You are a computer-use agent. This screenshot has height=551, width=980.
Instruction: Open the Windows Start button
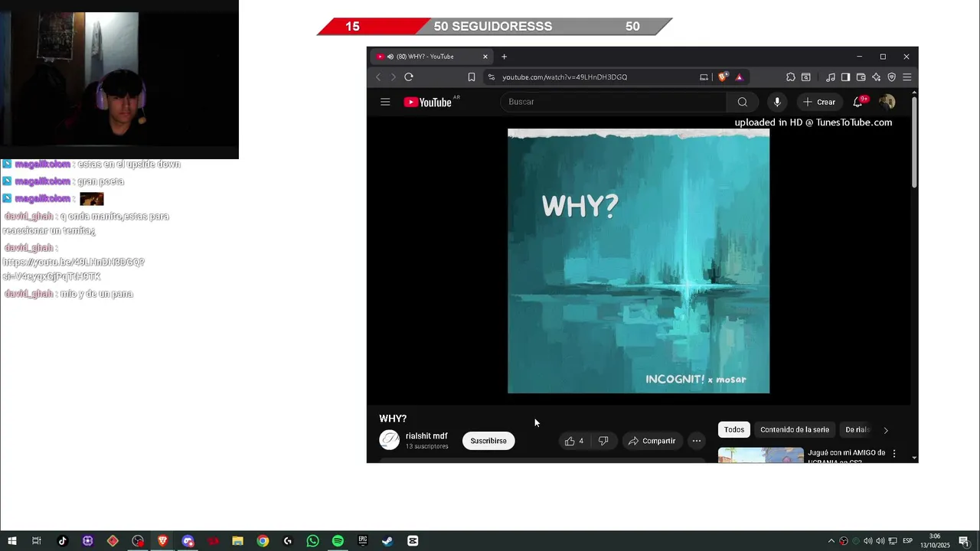(12, 541)
